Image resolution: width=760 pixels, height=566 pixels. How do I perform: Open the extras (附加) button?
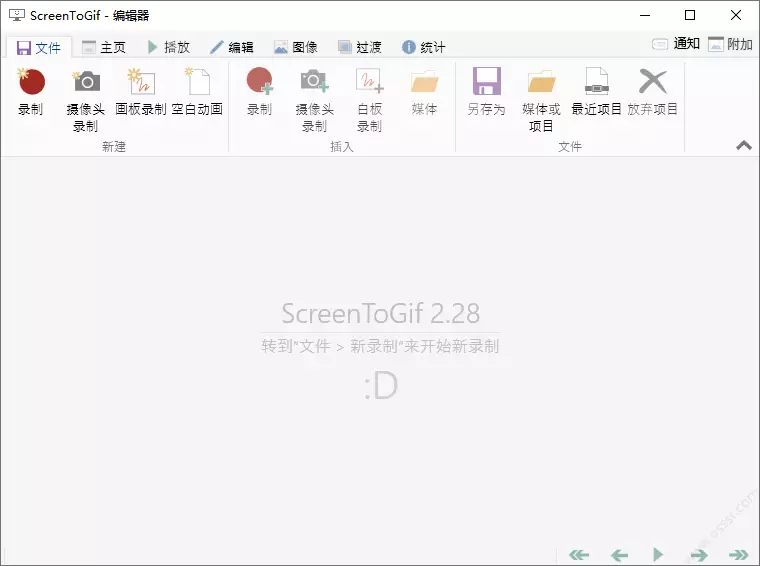tap(730, 44)
